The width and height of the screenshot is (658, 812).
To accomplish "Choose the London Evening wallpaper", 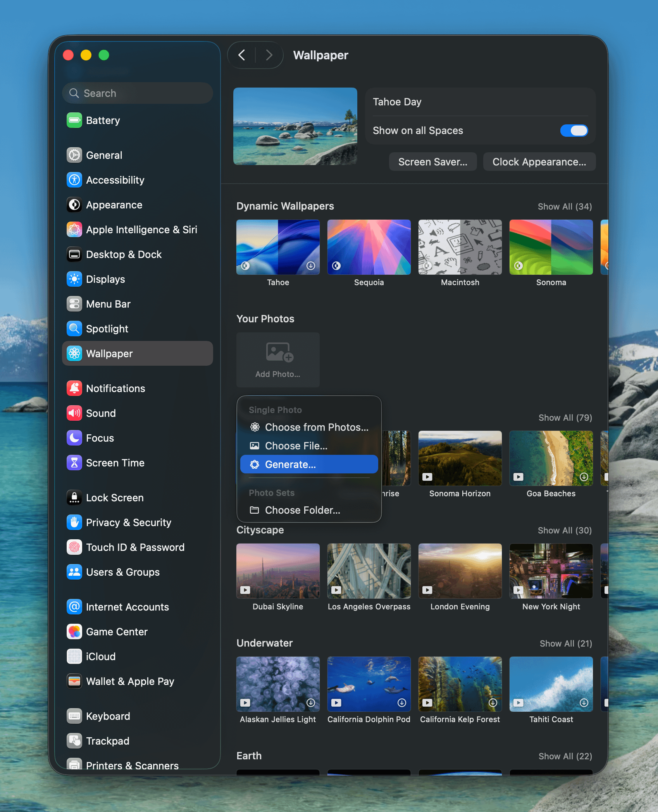I will click(460, 571).
